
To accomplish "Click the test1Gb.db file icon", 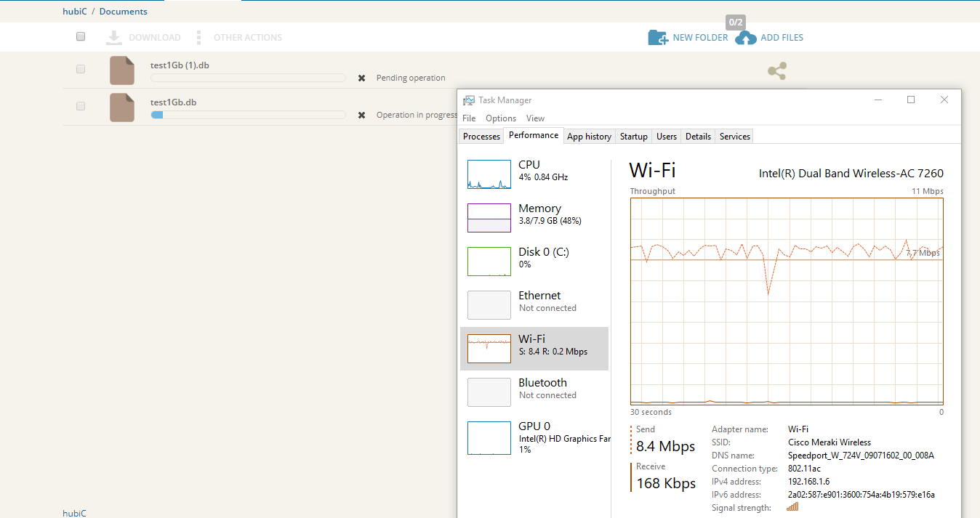I will coord(122,108).
